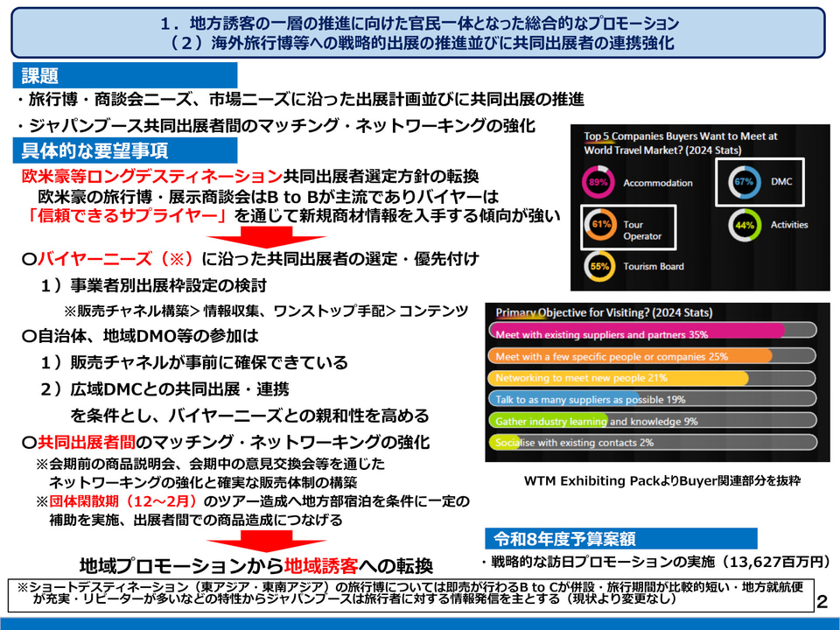This screenshot has height=630, width=840.
Task: Click the line '1)事業者別出展枠設定の検討'
Action: click(x=154, y=285)
